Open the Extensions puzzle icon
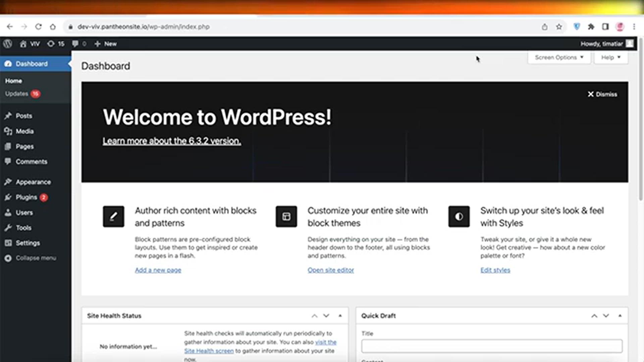 pyautogui.click(x=591, y=26)
